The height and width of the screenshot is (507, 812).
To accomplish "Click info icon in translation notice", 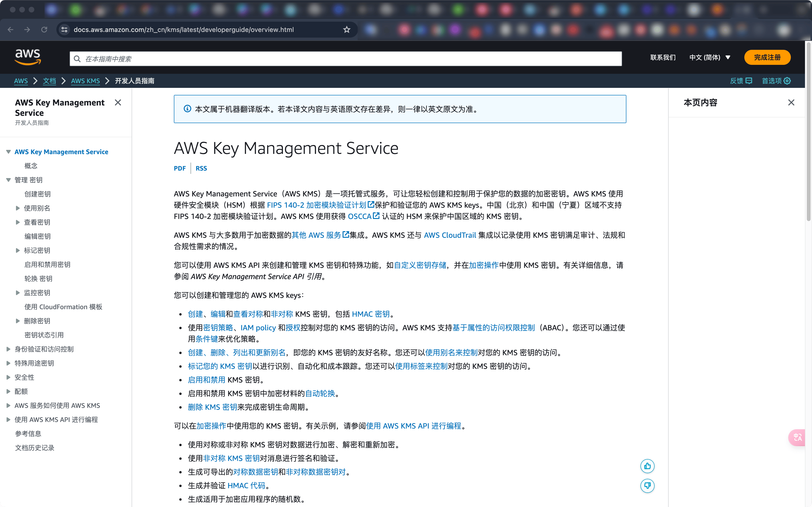I will coord(187,109).
